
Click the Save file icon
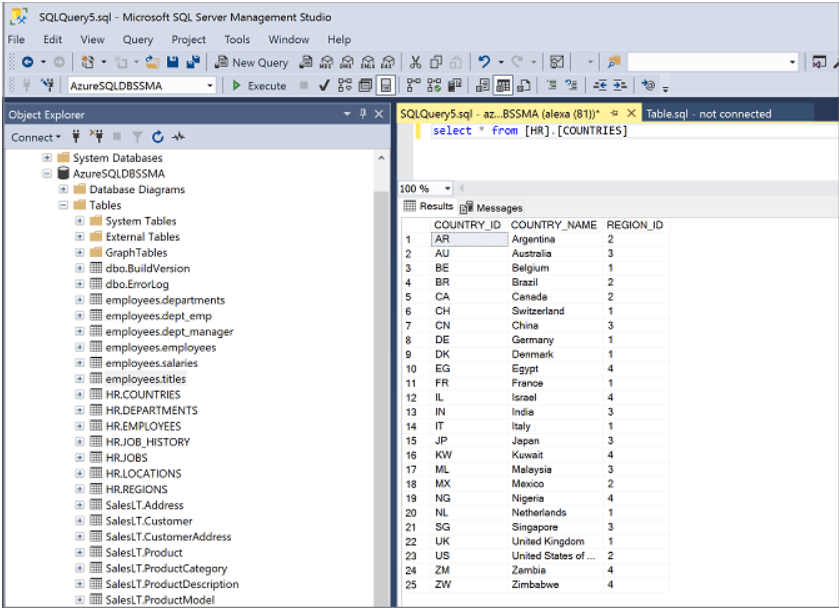coord(173,62)
